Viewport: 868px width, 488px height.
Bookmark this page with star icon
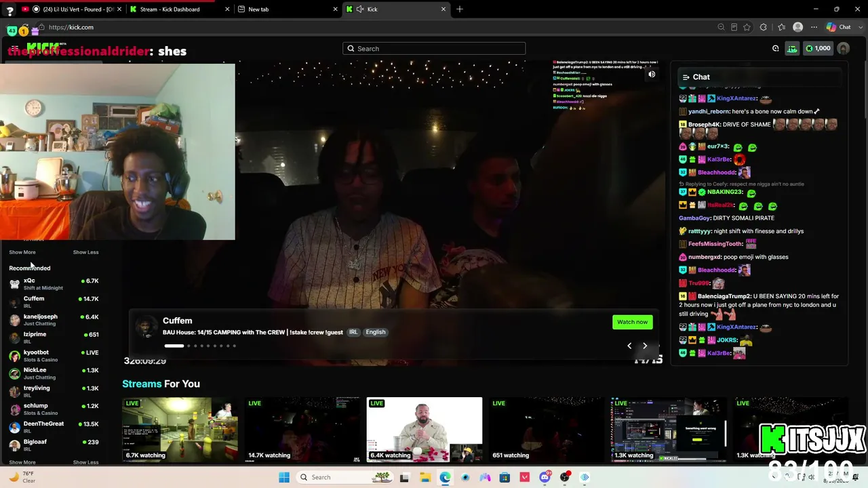click(x=747, y=27)
